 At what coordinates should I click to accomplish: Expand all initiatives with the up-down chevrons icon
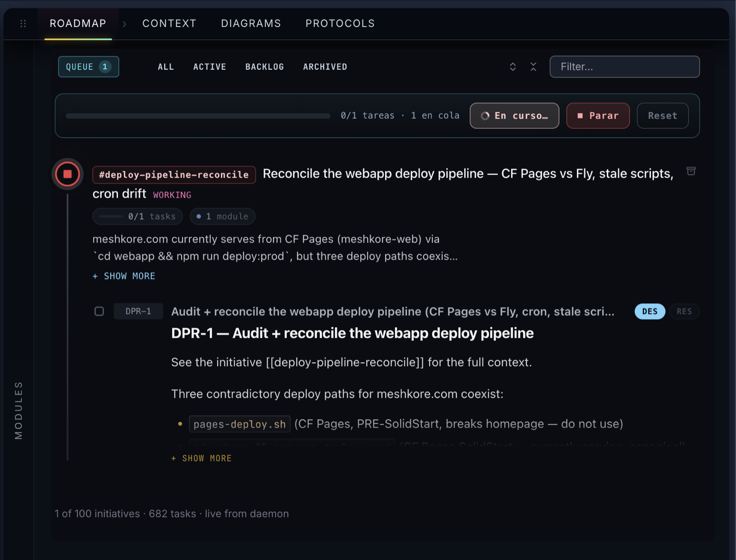click(x=513, y=67)
